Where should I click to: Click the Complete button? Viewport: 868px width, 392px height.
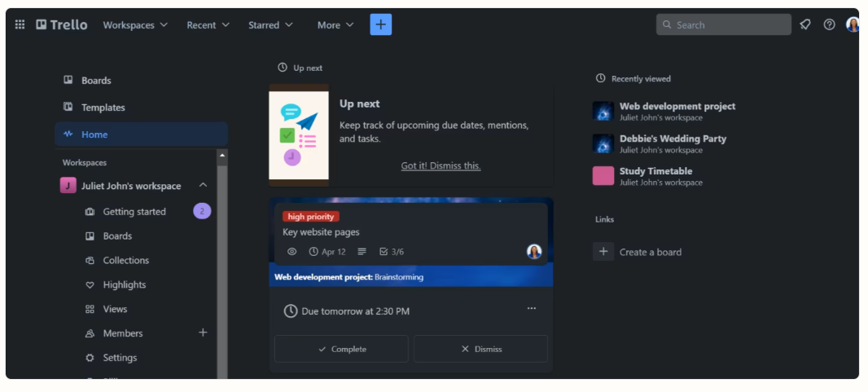[x=341, y=349]
